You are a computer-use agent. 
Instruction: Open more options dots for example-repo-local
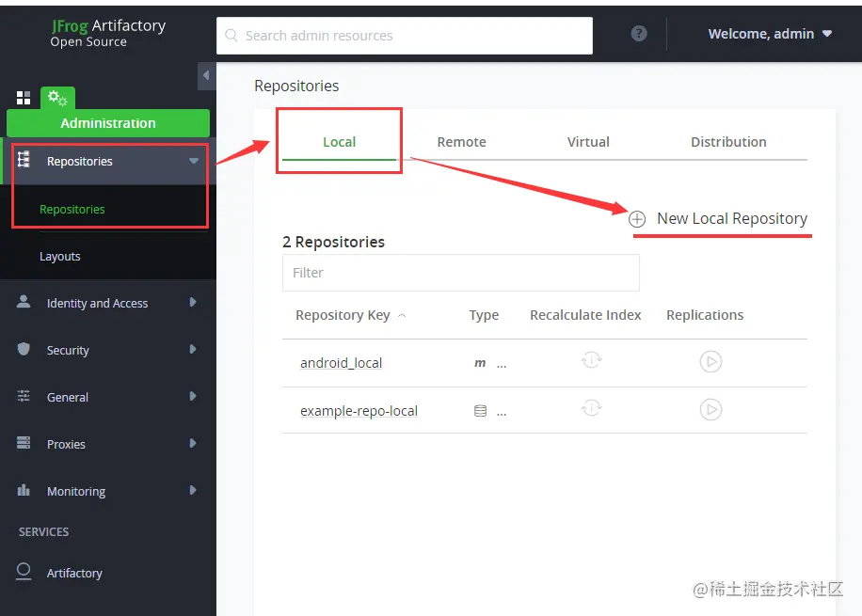pyautogui.click(x=502, y=413)
